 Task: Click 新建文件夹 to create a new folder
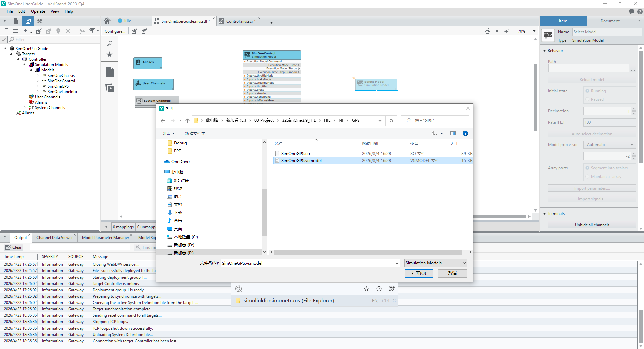tap(195, 134)
